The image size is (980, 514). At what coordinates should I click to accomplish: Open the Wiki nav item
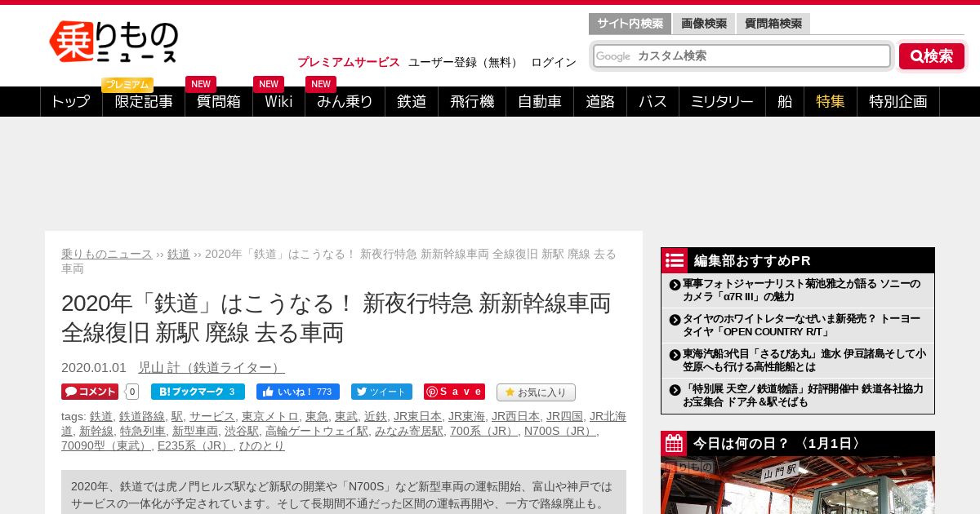pyautogui.click(x=278, y=102)
